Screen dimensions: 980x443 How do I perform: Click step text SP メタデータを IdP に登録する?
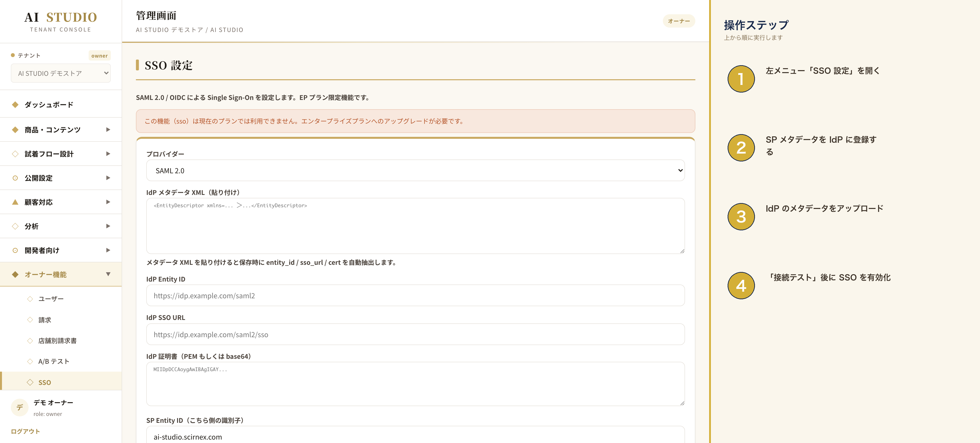tap(821, 146)
